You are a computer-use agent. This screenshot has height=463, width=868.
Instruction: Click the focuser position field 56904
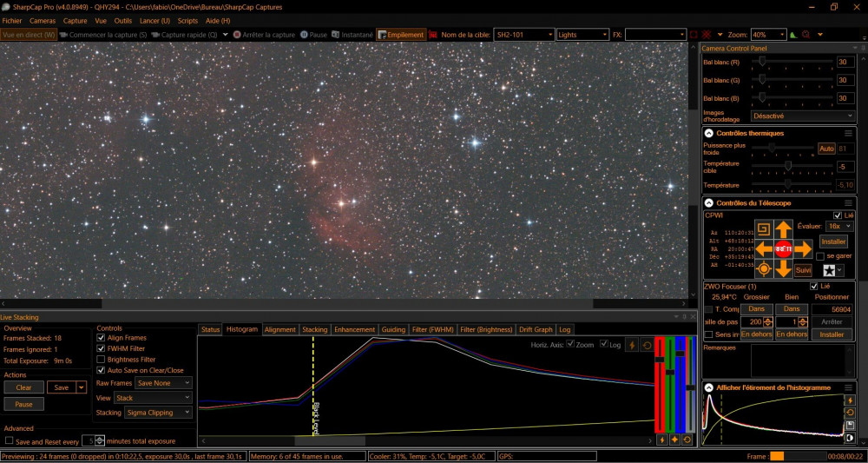pyautogui.click(x=833, y=309)
